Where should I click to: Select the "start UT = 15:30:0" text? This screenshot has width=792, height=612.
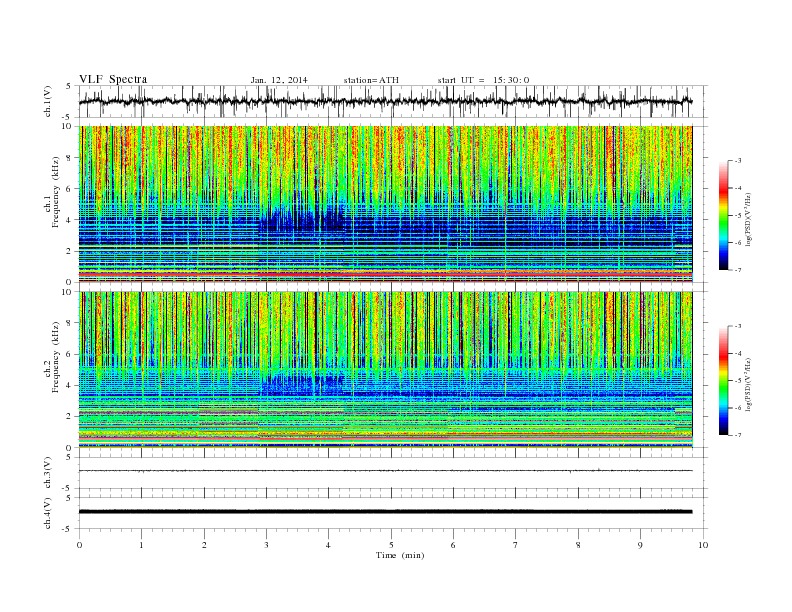[483, 80]
